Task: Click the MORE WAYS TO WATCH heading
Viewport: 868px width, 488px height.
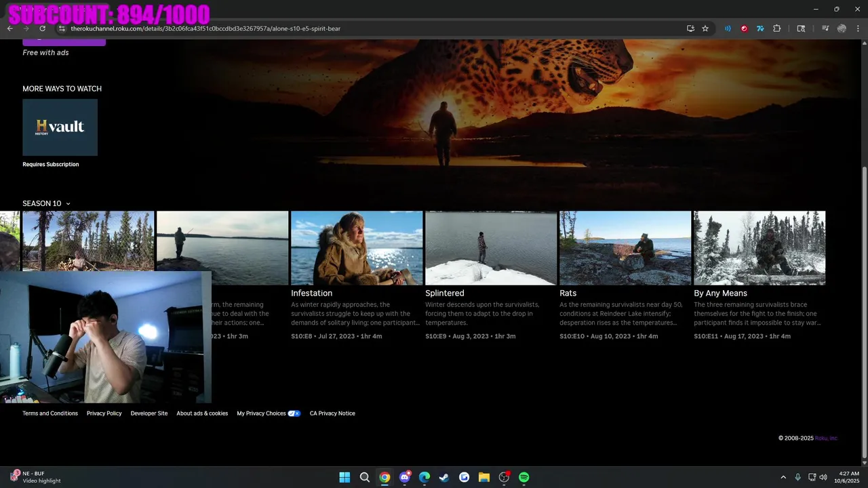Action: pyautogui.click(x=62, y=89)
